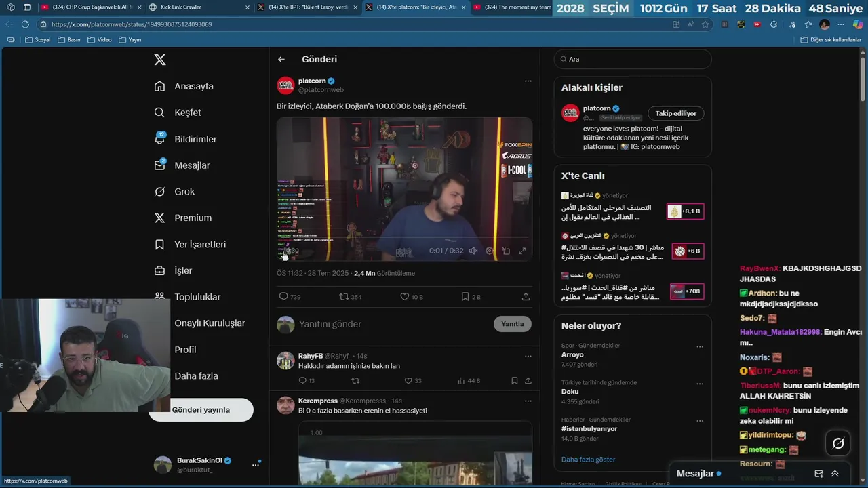Open Grok floating button
Screen dimensions: 868x488
click(x=838, y=443)
